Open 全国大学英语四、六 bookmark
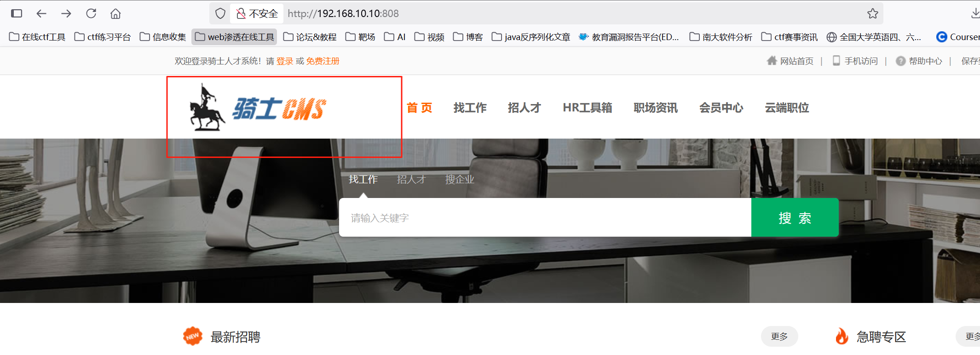 (874, 37)
